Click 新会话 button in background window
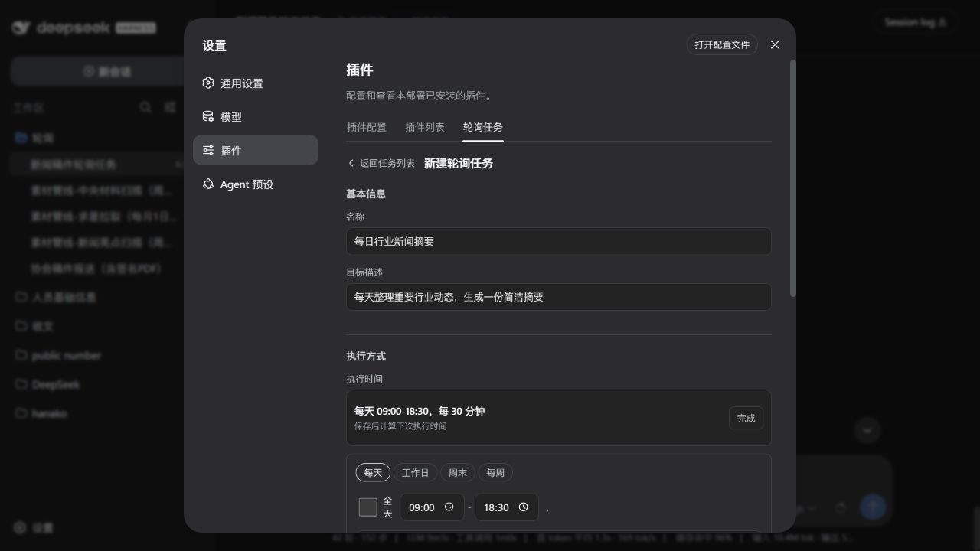Image resolution: width=980 pixels, height=551 pixels. 107,71
